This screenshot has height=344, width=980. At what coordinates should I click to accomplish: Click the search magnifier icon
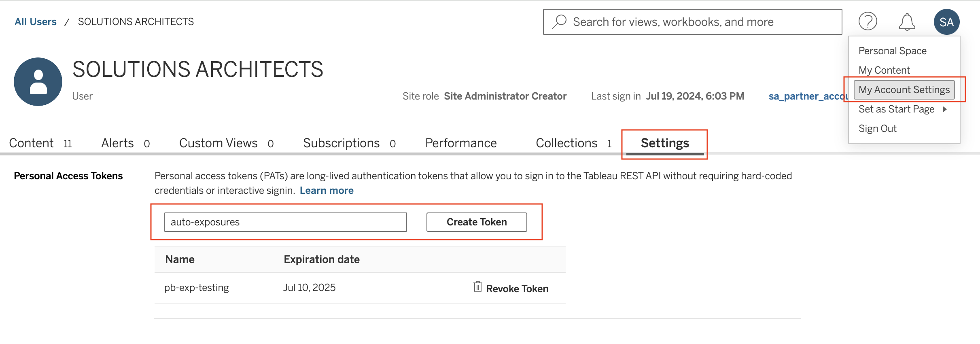560,21
